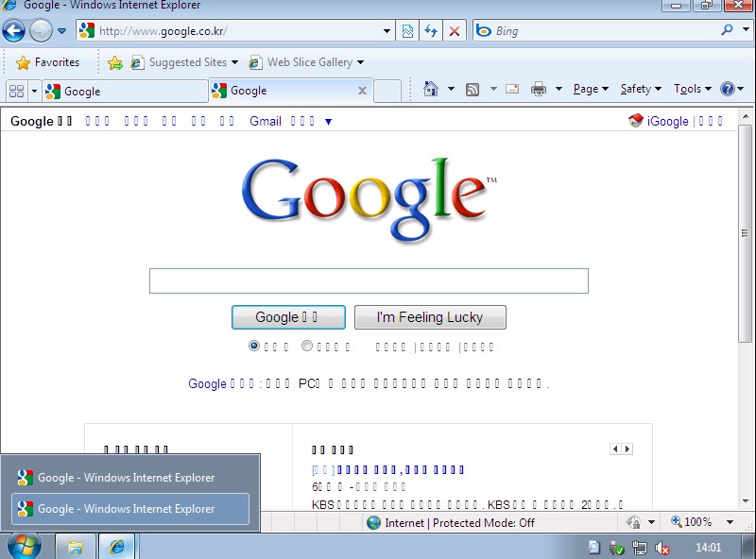Expand the address bar URL dropdown

[387, 31]
